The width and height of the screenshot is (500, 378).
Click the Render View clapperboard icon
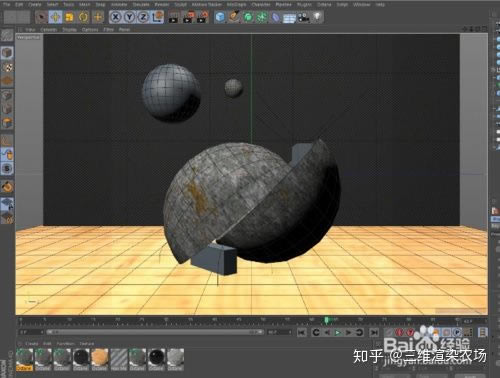[x=173, y=17]
